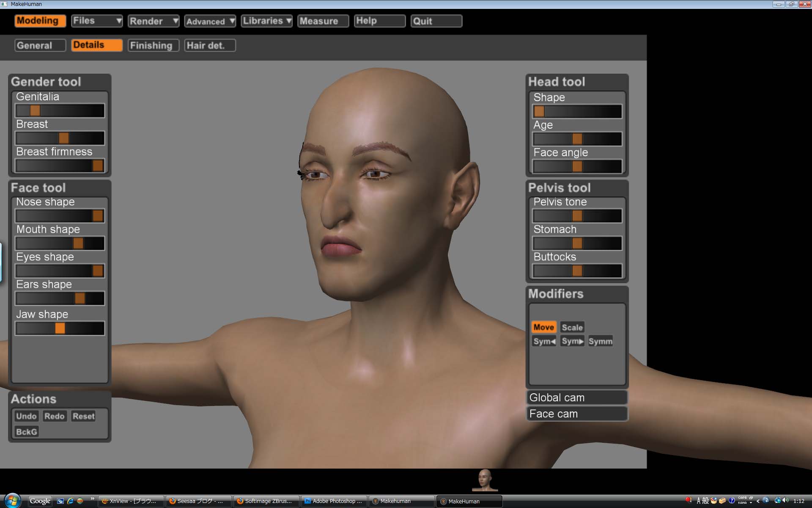Image resolution: width=812 pixels, height=508 pixels.
Task: Enable Move mode in the Modifiers panel
Action: 544,327
